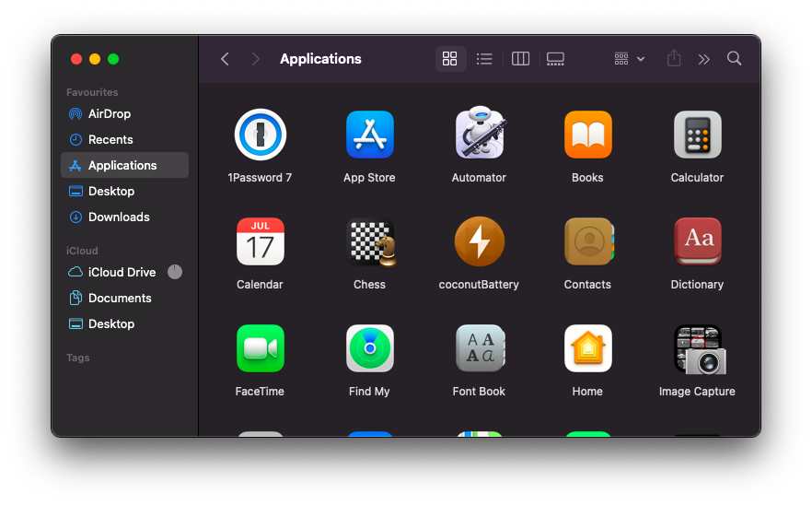Image resolution: width=812 pixels, height=505 pixels.
Task: Click the "Automator" name label
Action: coord(479,177)
